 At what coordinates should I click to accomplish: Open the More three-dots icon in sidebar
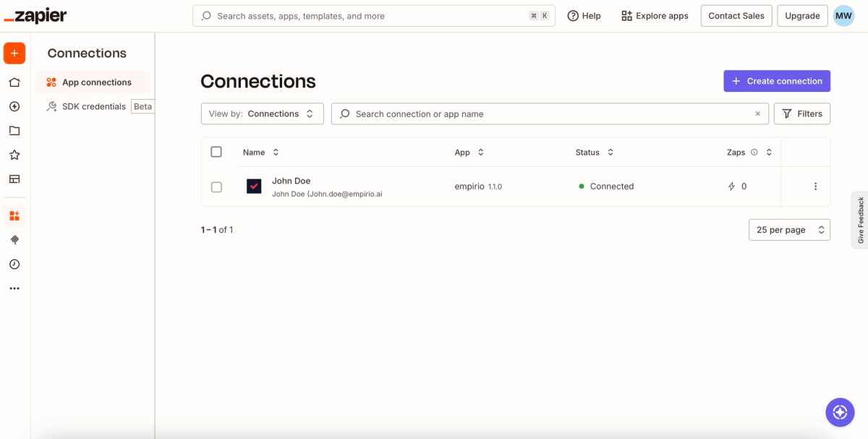click(14, 289)
